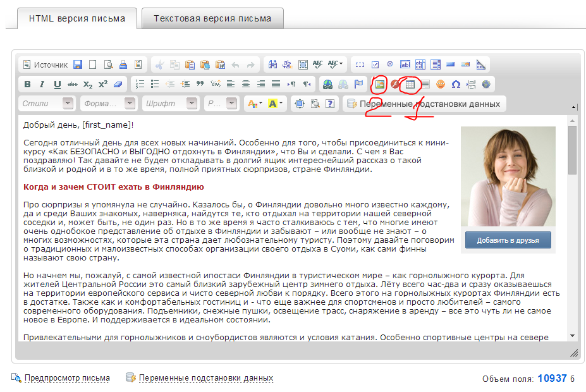Image resolution: width=586 pixels, height=392 pixels.
Task: Save the document with the floppy disk icon
Action: click(x=78, y=64)
